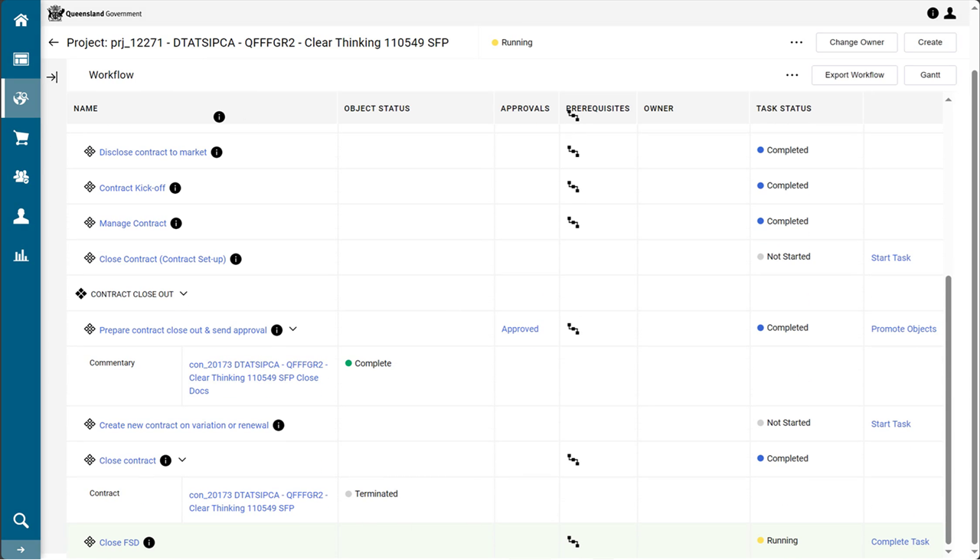This screenshot has width=980, height=560.
Task: Open the shopping cart sidebar icon
Action: 21,138
